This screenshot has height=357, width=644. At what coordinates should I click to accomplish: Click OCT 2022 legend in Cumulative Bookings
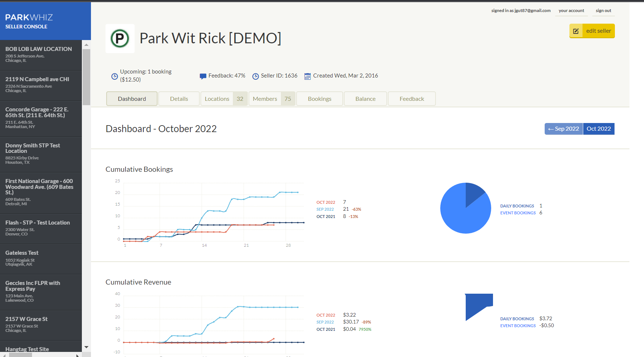point(326,202)
